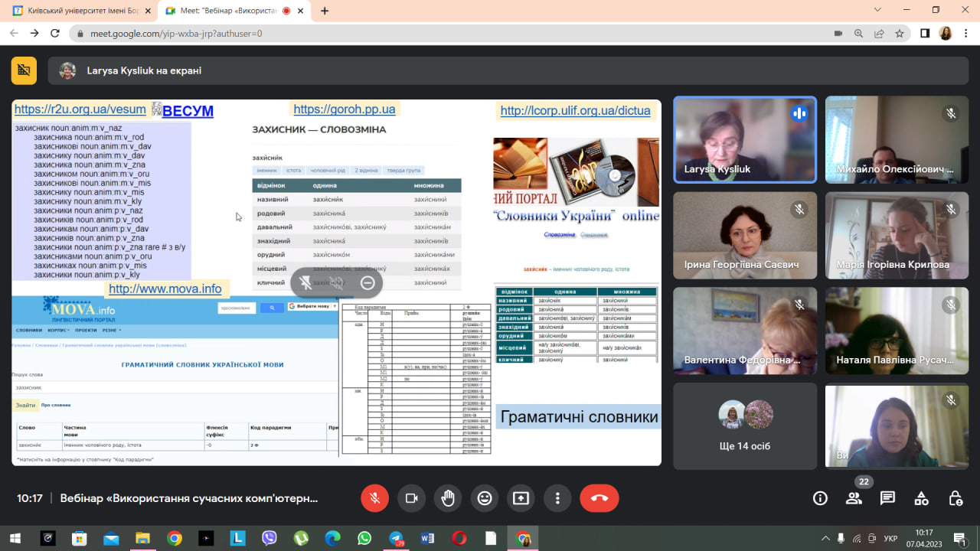This screenshot has width=980, height=551.
Task: Bookmark this page with the star icon
Action: pos(900,34)
